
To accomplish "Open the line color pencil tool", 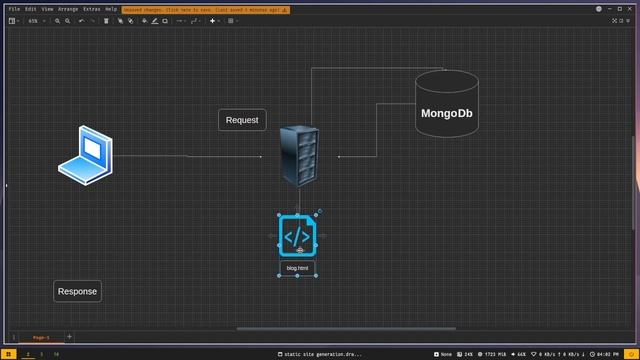I will click(155, 21).
